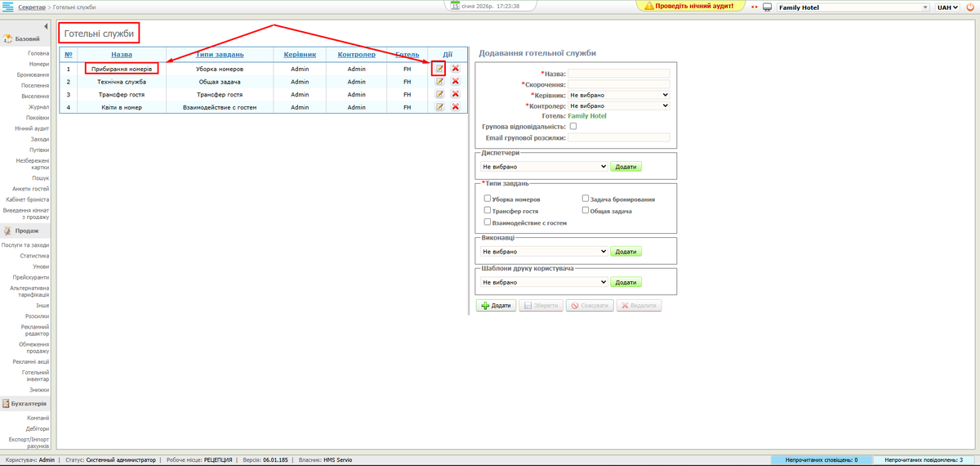Expand the Диспетчери dropdown list

pyautogui.click(x=544, y=167)
